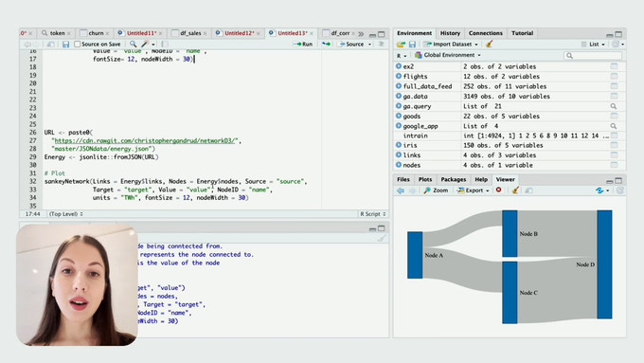The width and height of the screenshot is (644, 363).
Task: Open the load workspace folder icon
Action: coord(401,44)
